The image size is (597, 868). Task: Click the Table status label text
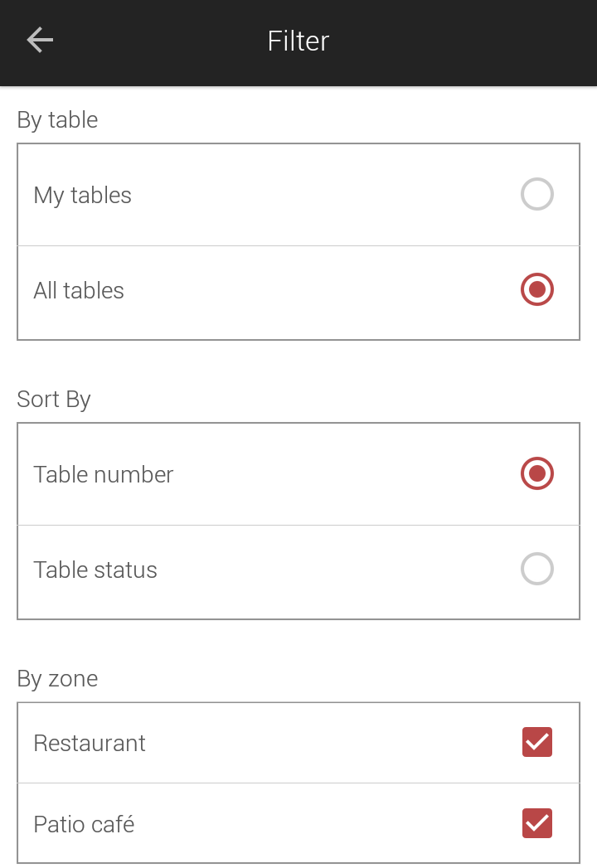pos(95,570)
